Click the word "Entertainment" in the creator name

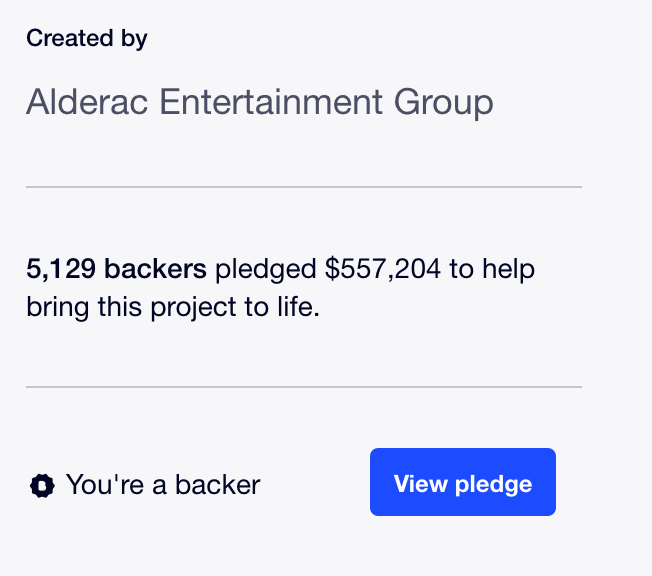pyautogui.click(x=271, y=102)
